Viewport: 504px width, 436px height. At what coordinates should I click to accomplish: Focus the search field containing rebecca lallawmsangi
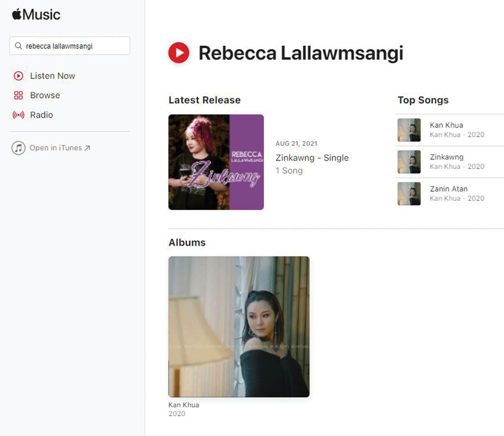[69, 46]
